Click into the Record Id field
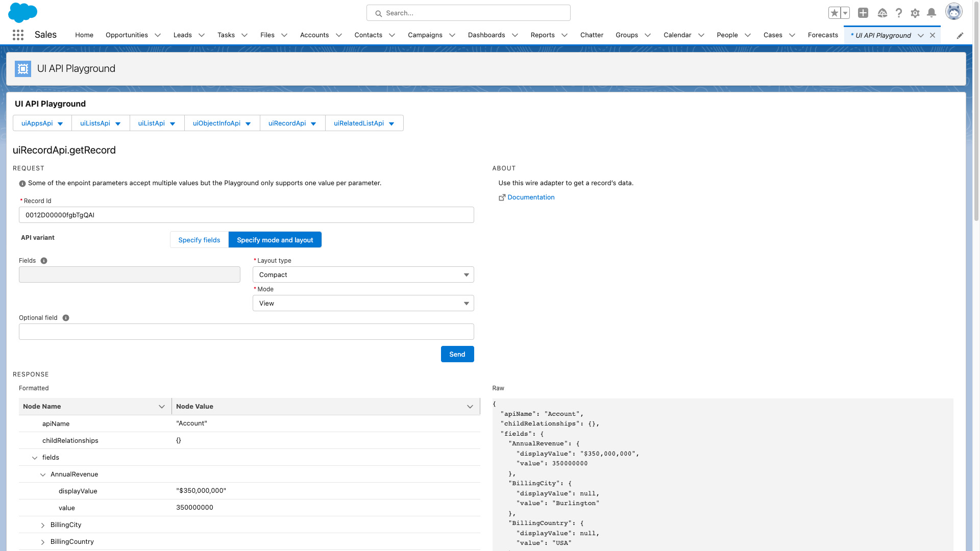The image size is (980, 551). coord(246,215)
